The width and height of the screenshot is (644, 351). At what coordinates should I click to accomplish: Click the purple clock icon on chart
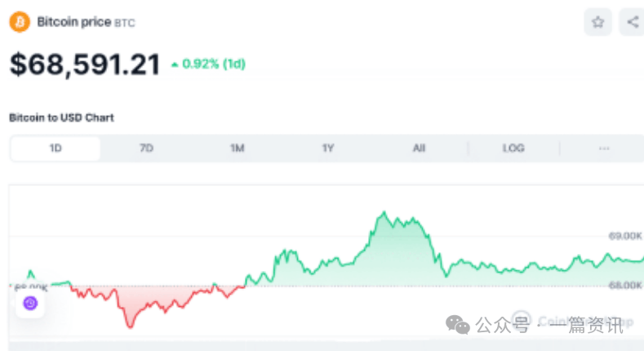[30, 304]
